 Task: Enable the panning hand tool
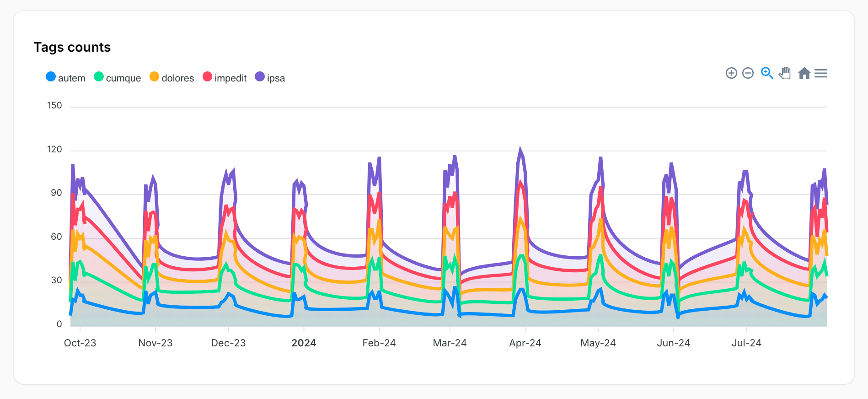(785, 73)
